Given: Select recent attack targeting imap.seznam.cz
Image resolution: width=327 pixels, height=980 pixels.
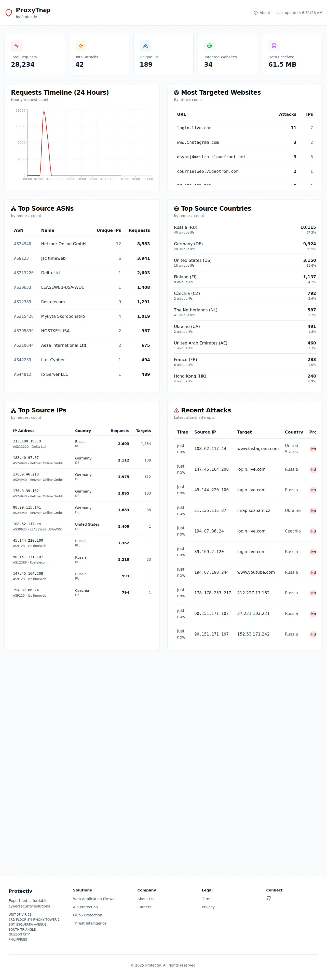Looking at the screenshot, I should pyautogui.click(x=245, y=511).
